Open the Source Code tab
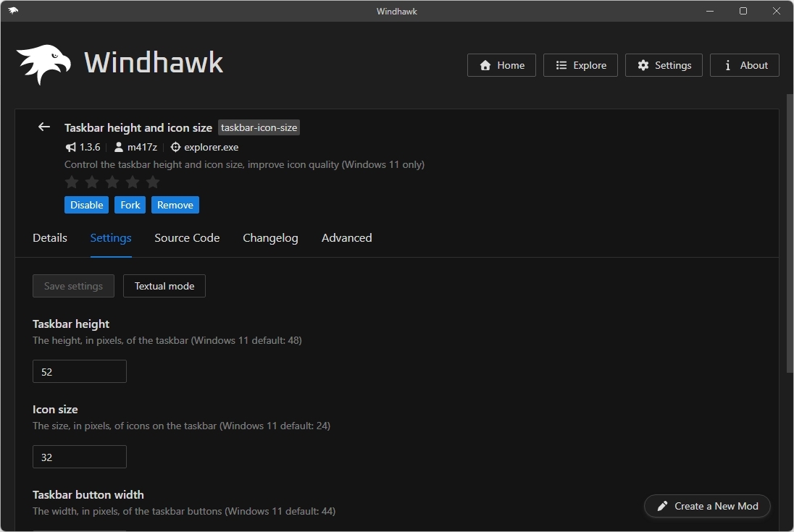This screenshot has height=532, width=794. coord(187,237)
